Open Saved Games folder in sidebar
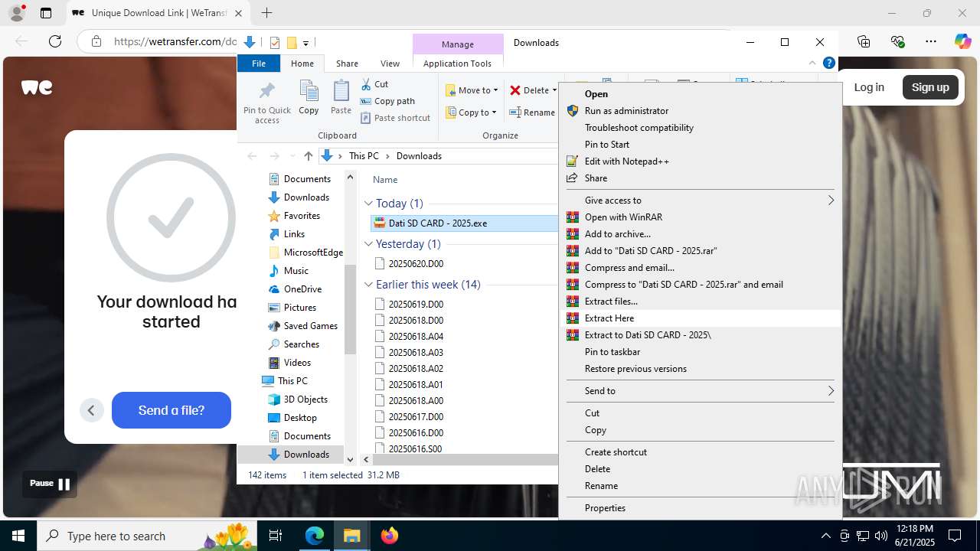The image size is (980, 551). point(310,326)
